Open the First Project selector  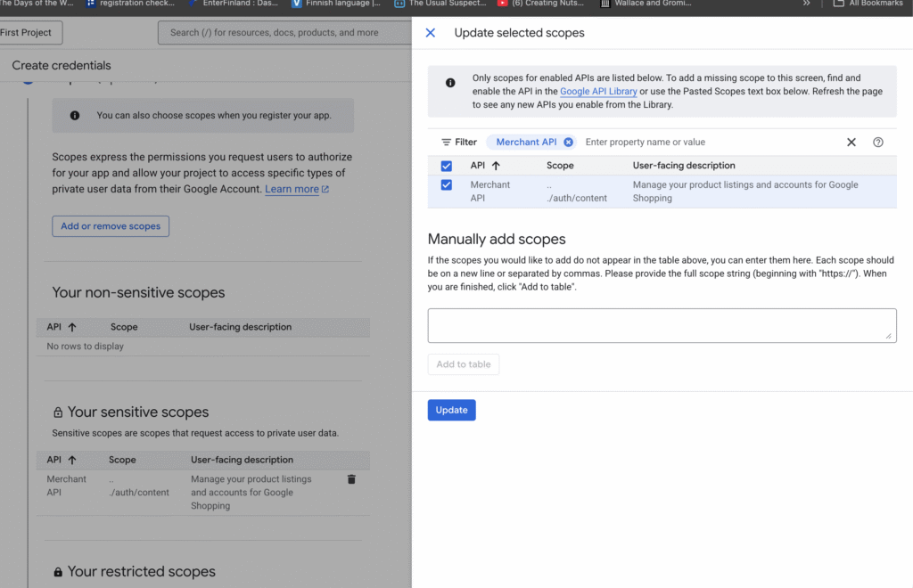27,33
